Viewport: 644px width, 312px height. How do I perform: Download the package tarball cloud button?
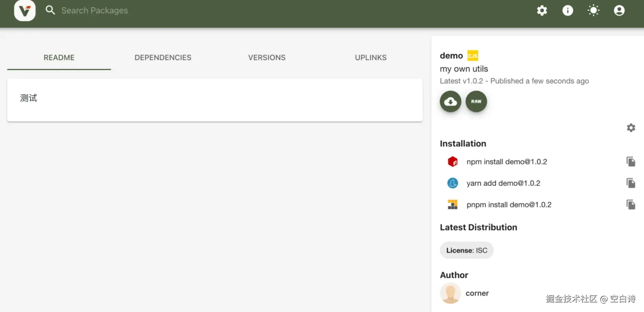tap(450, 102)
